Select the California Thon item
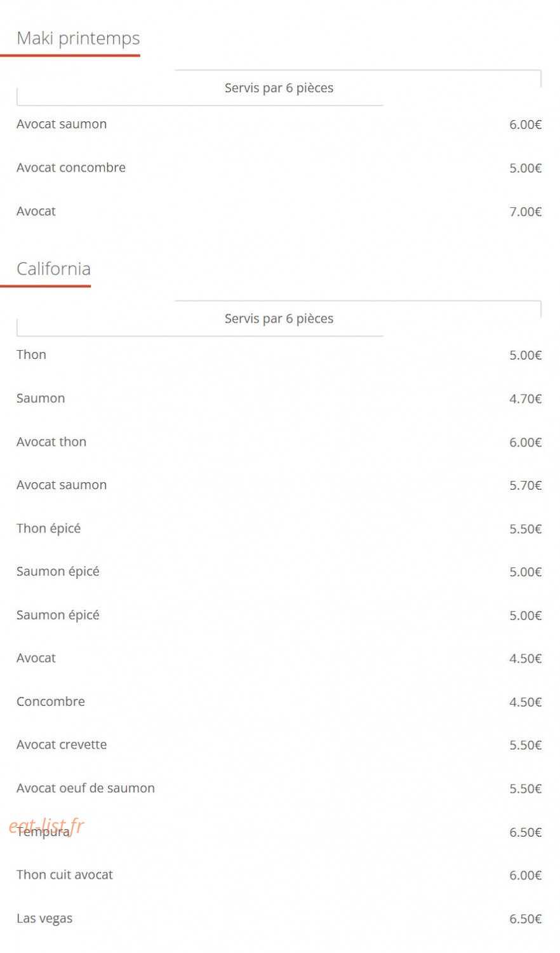This screenshot has width=560, height=953. (x=31, y=355)
